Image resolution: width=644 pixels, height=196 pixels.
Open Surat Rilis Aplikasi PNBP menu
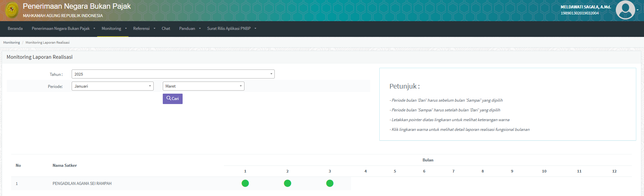click(x=231, y=29)
